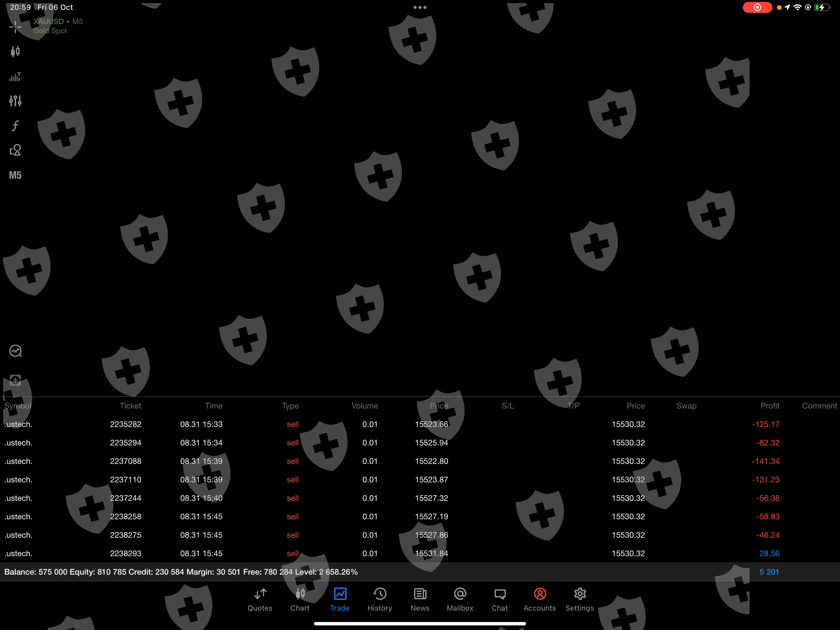Viewport: 840px width, 630px height.
Task: Toggle the crosshair cursor tool
Action: (15, 26)
